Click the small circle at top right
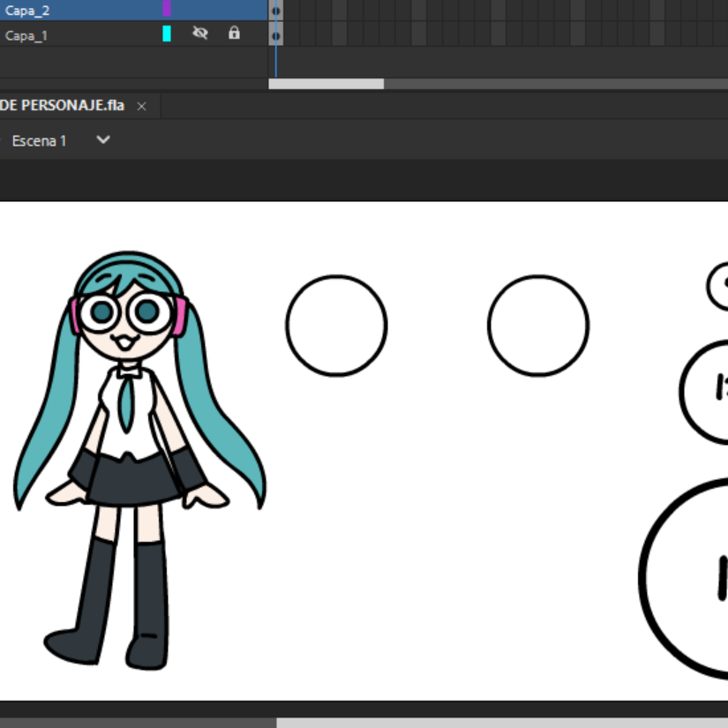The image size is (728, 728). (x=717, y=286)
